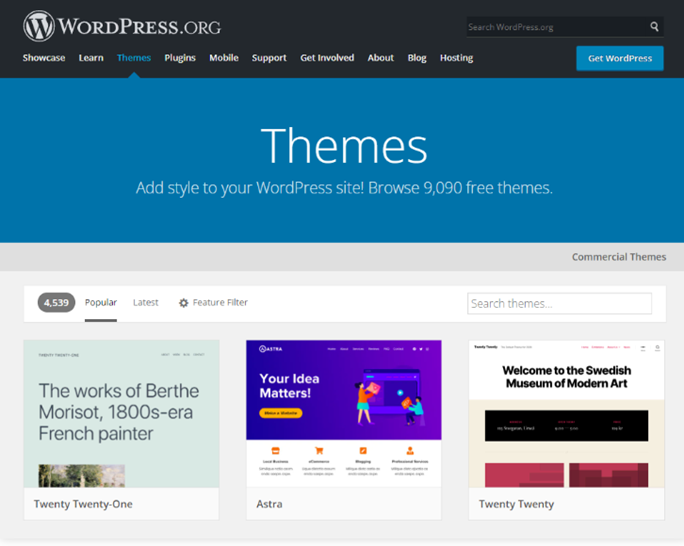This screenshot has width=684, height=546.
Task: Open the Get Involved page
Action: click(327, 58)
